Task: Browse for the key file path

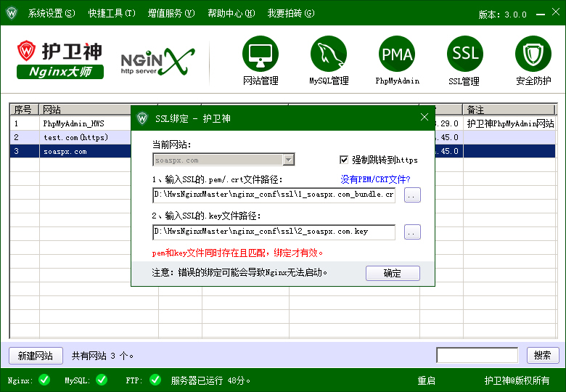Action: (412, 232)
